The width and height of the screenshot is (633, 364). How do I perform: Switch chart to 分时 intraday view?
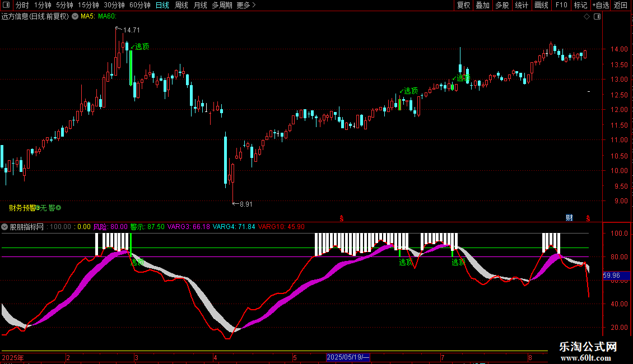(22, 5)
